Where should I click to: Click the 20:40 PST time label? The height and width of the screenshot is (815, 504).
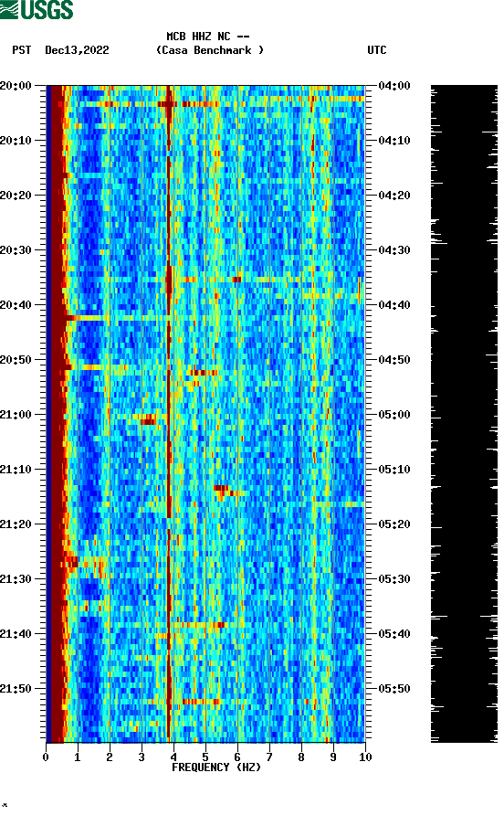tap(16, 304)
